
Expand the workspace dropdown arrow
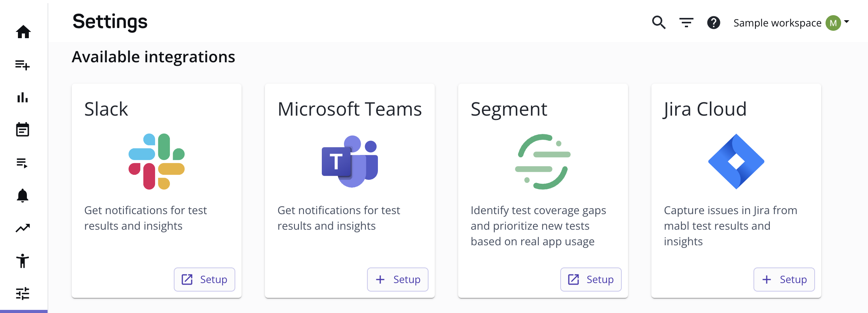pos(847,22)
